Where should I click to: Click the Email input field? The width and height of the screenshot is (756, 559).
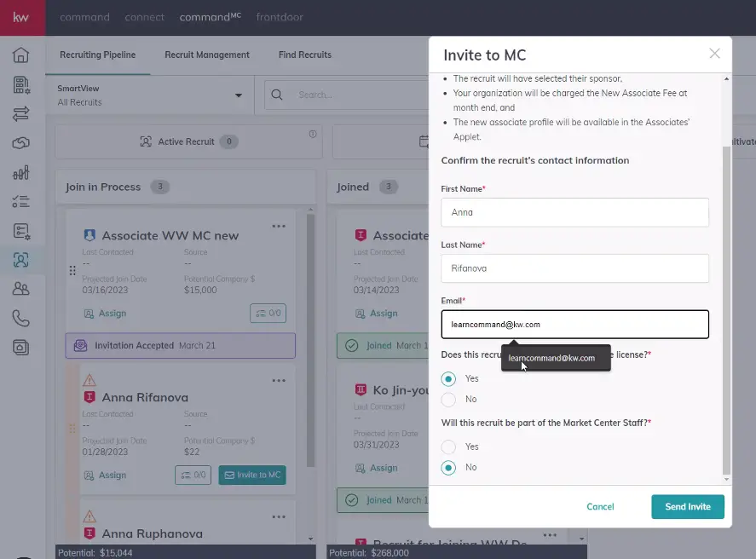coord(574,325)
